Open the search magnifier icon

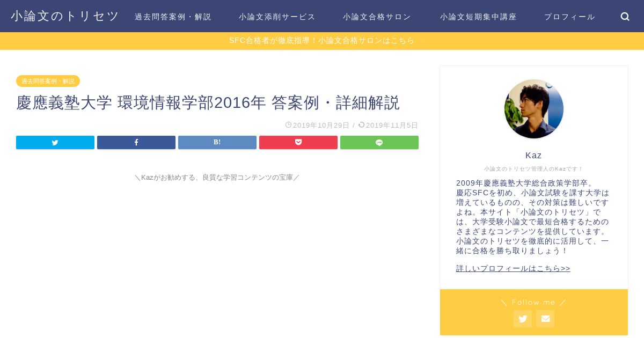point(625,17)
